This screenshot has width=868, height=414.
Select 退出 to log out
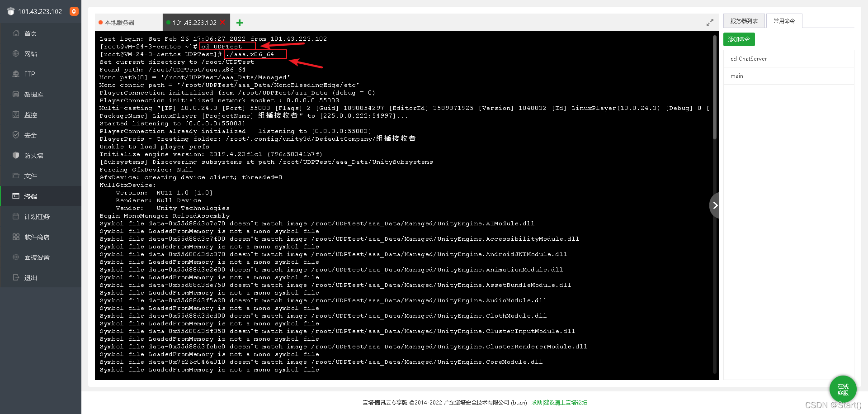click(x=41, y=277)
